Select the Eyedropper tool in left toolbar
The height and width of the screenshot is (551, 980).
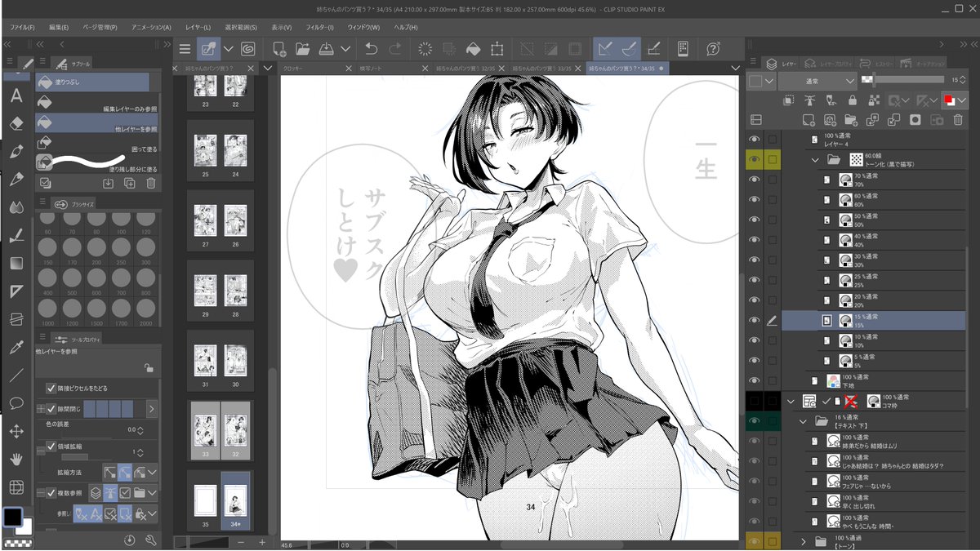coord(16,347)
